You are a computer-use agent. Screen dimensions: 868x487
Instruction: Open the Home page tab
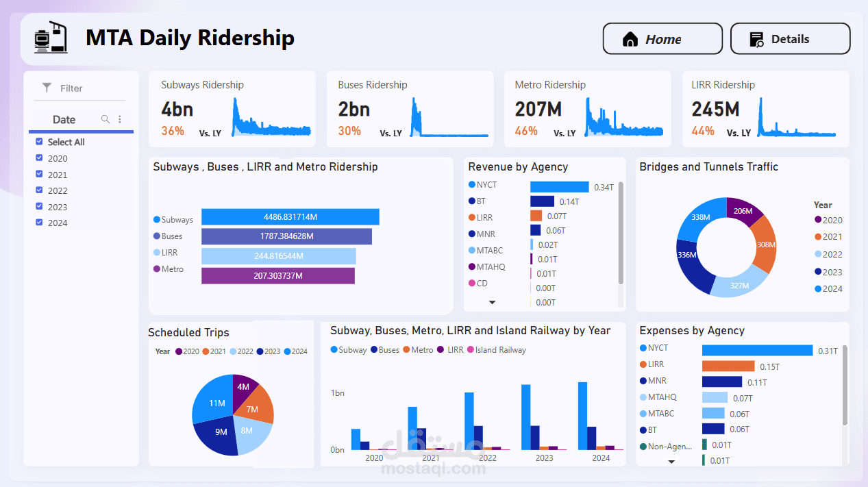tap(662, 38)
